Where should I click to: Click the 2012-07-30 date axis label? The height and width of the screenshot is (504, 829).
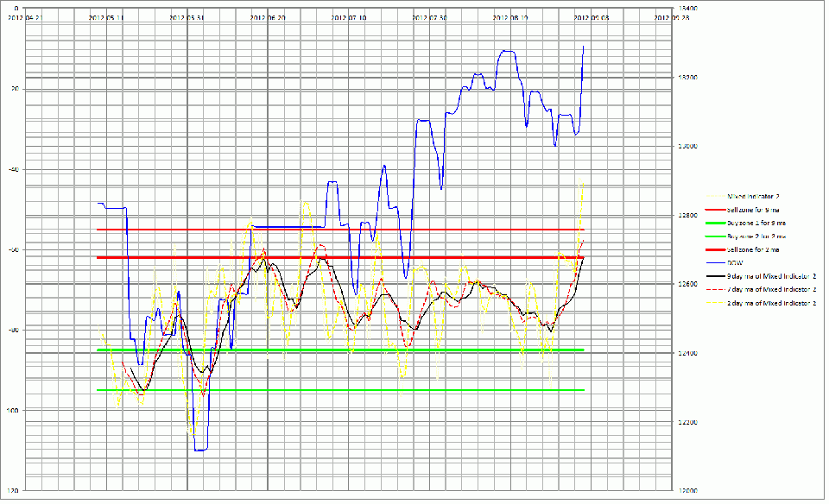429,17
